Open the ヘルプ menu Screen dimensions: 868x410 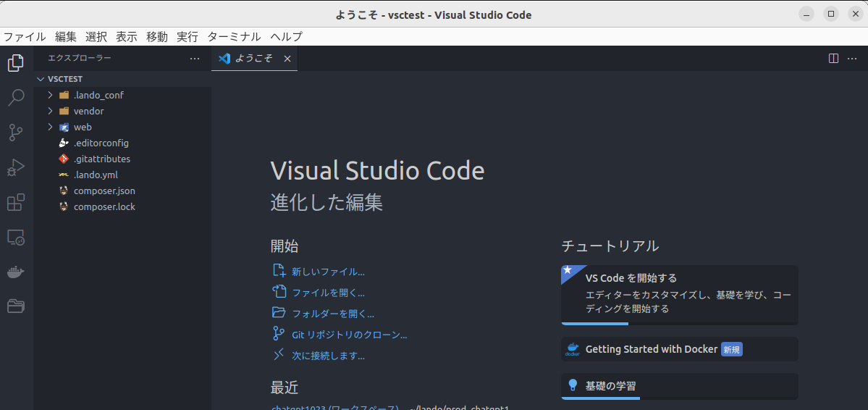pos(287,37)
